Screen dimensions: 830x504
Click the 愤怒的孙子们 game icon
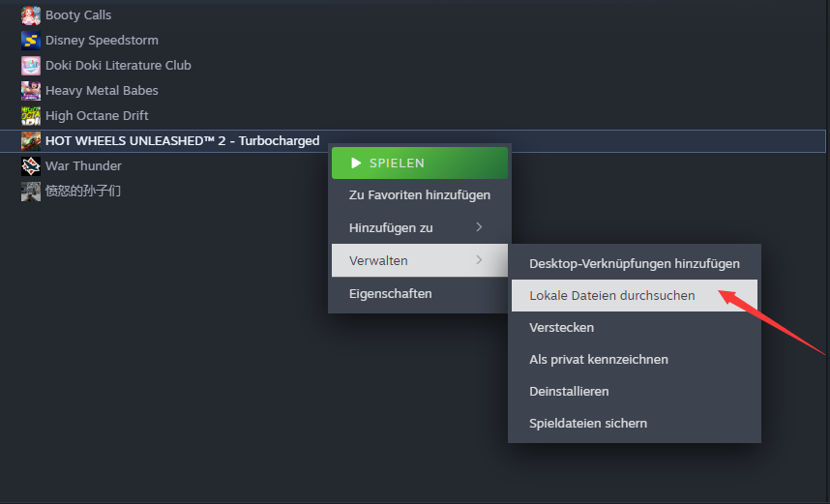click(31, 192)
